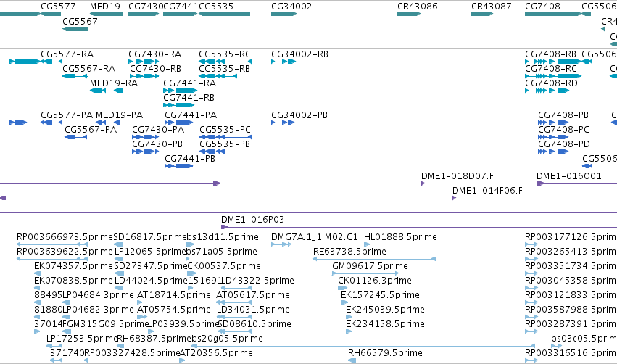Select the CG7408-RB transcript label
The width and height of the screenshot is (617, 364).
[550, 54]
